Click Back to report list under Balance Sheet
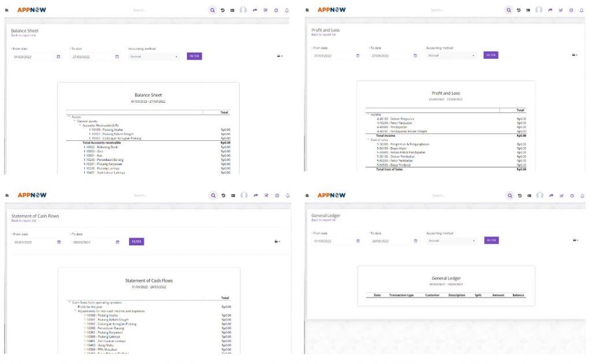 click(24, 35)
